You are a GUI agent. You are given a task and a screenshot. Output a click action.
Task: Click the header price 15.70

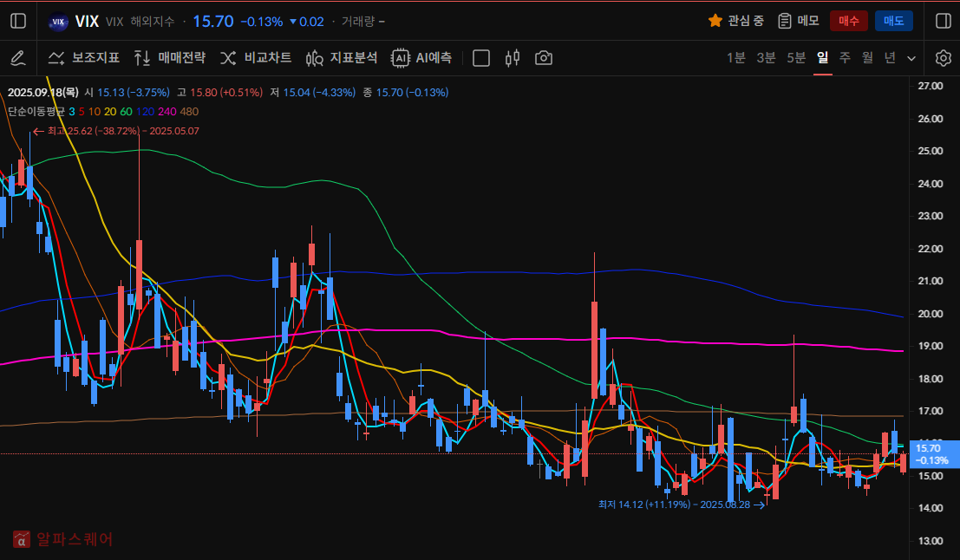pos(213,22)
